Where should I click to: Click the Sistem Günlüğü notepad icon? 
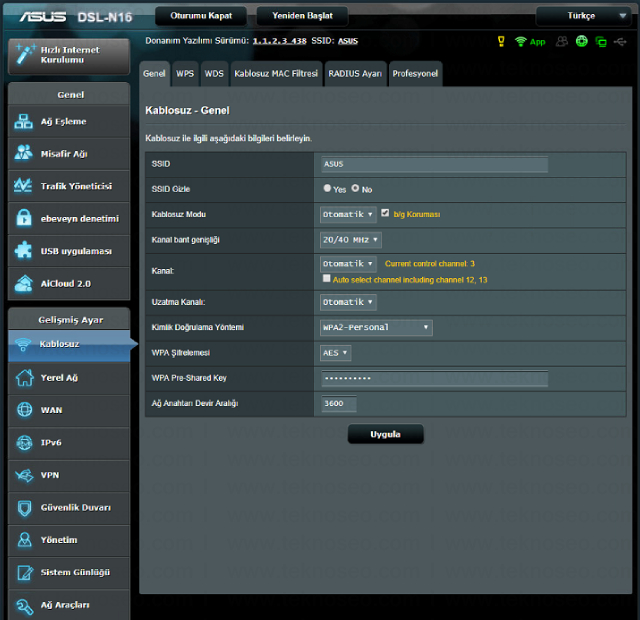coord(25,573)
